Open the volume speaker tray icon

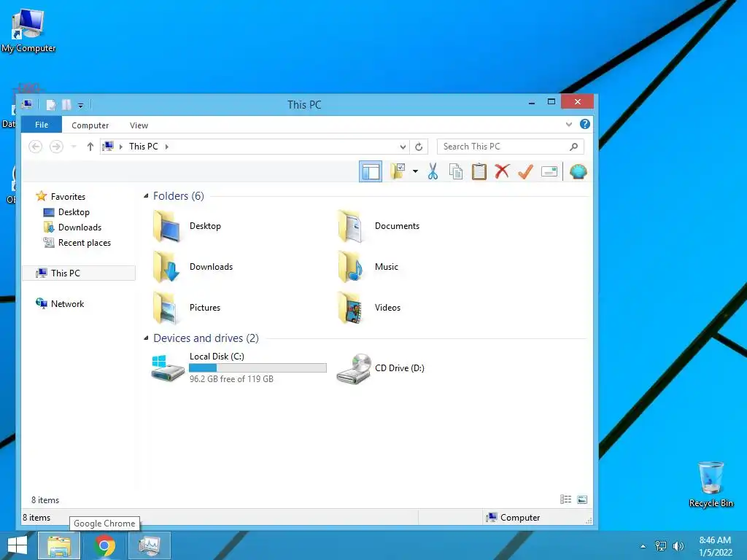pos(678,546)
